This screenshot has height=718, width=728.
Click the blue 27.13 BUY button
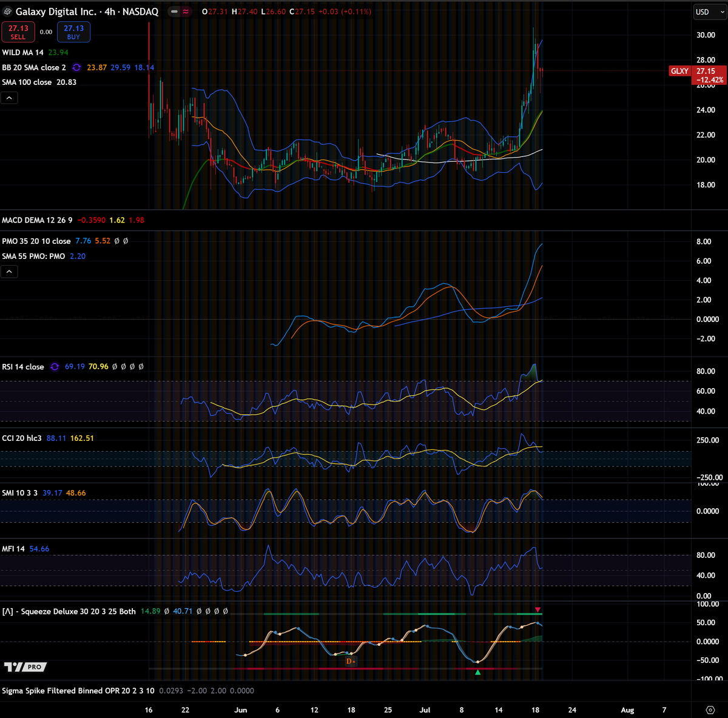pyautogui.click(x=73, y=32)
